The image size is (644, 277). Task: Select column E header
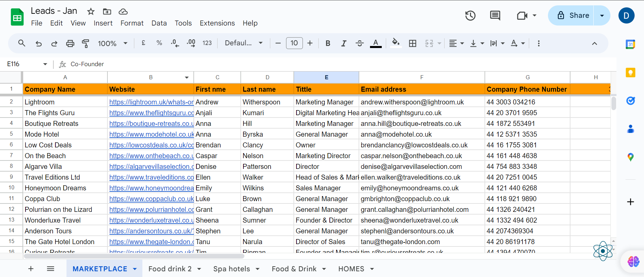pos(326,77)
